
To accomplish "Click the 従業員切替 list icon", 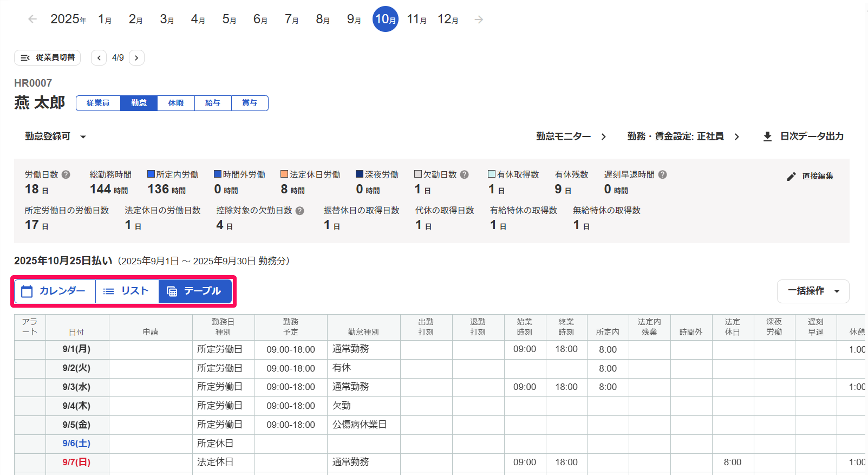I will [25, 57].
